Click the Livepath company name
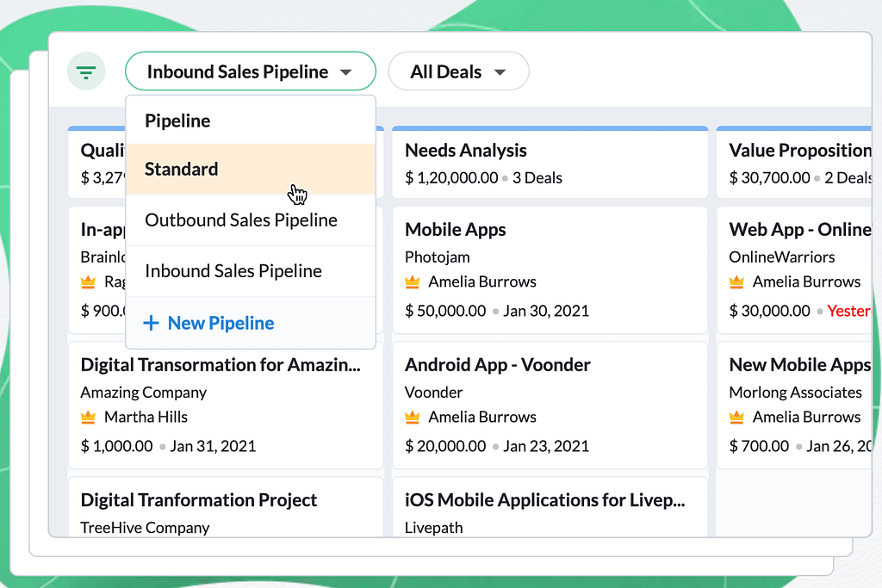 pyautogui.click(x=434, y=528)
